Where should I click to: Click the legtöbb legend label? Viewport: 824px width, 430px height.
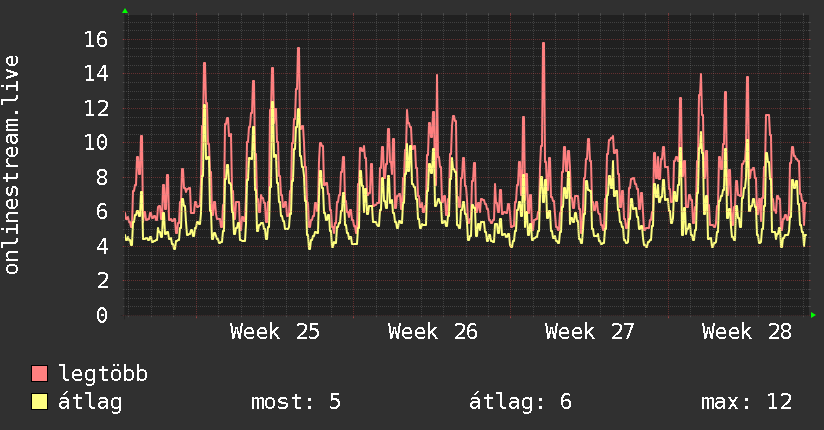click(x=103, y=374)
